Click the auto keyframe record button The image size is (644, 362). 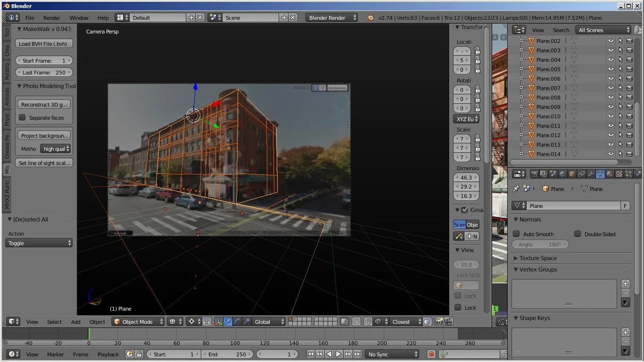[431, 354]
